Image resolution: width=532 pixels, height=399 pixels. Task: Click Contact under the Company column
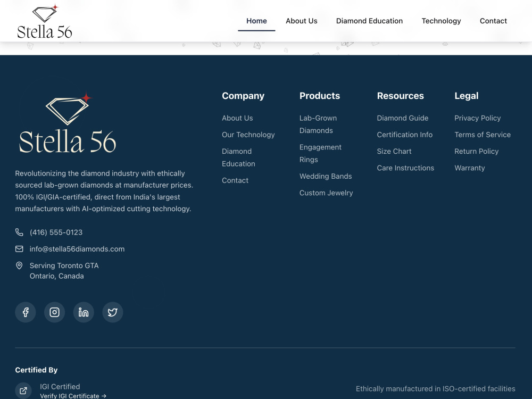click(235, 180)
